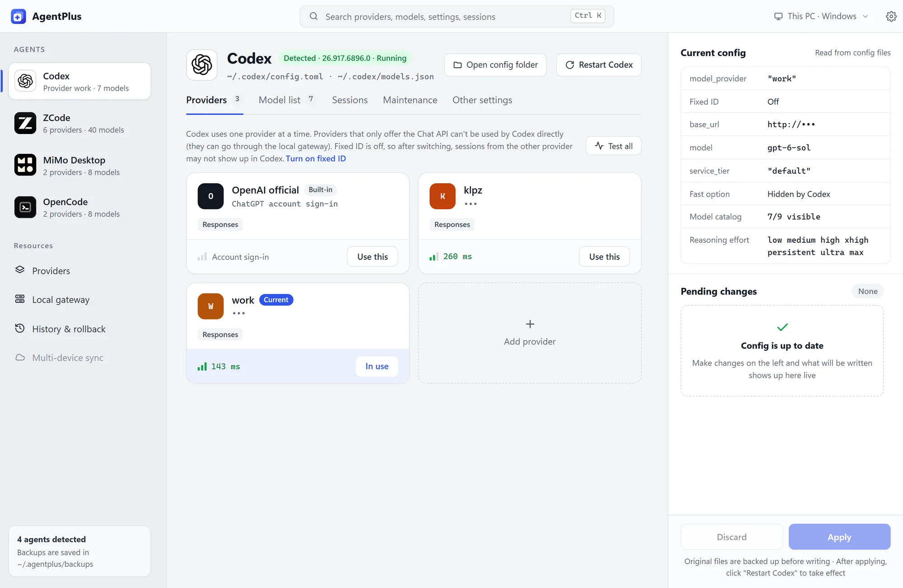The image size is (903, 588).
Task: Click the klpz provider avatar
Action: coord(442,196)
